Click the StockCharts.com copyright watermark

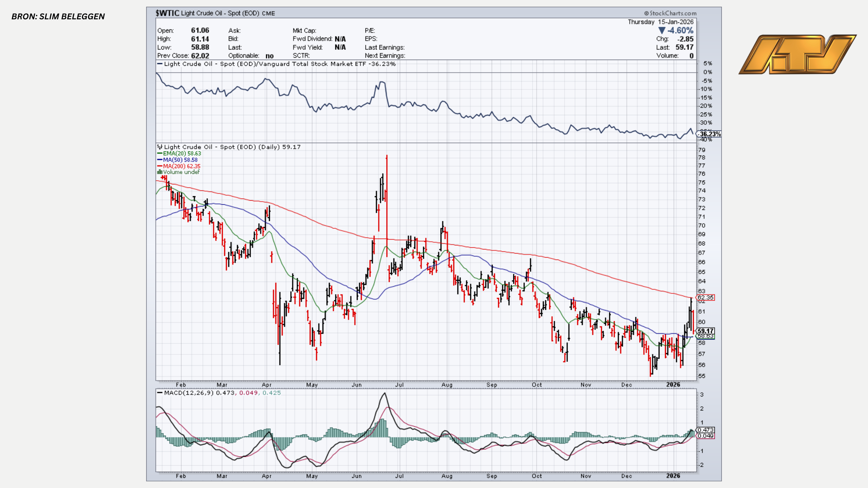pyautogui.click(x=670, y=13)
